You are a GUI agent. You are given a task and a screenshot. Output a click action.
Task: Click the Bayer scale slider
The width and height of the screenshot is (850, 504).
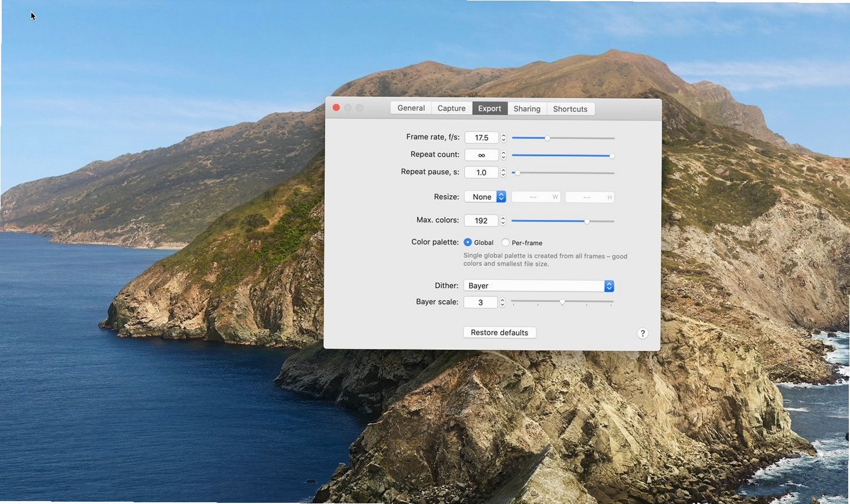coord(562,302)
